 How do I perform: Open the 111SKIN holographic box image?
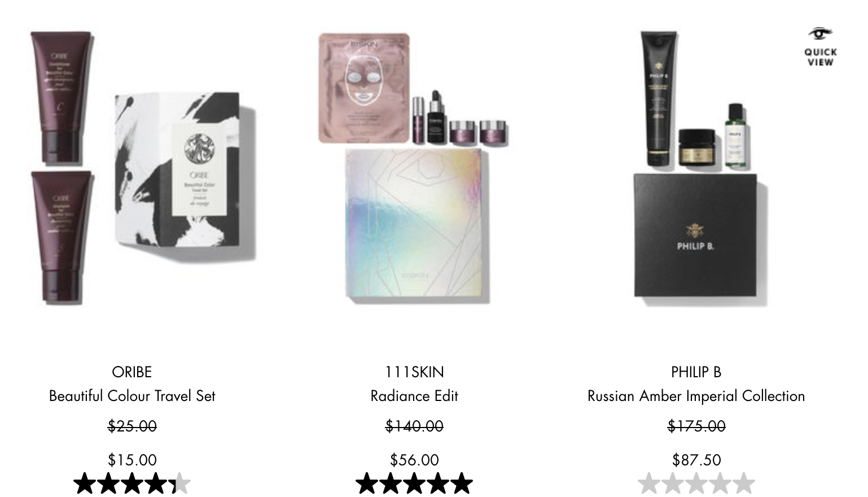point(418,225)
